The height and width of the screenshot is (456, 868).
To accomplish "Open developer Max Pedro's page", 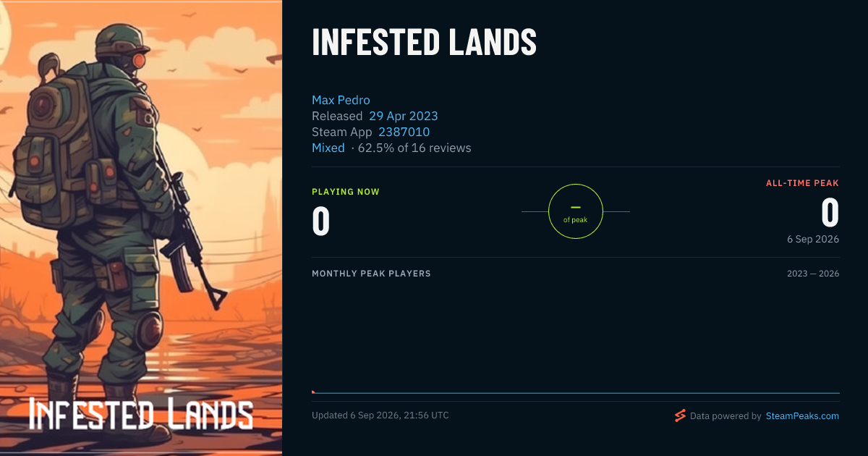I will [x=341, y=100].
